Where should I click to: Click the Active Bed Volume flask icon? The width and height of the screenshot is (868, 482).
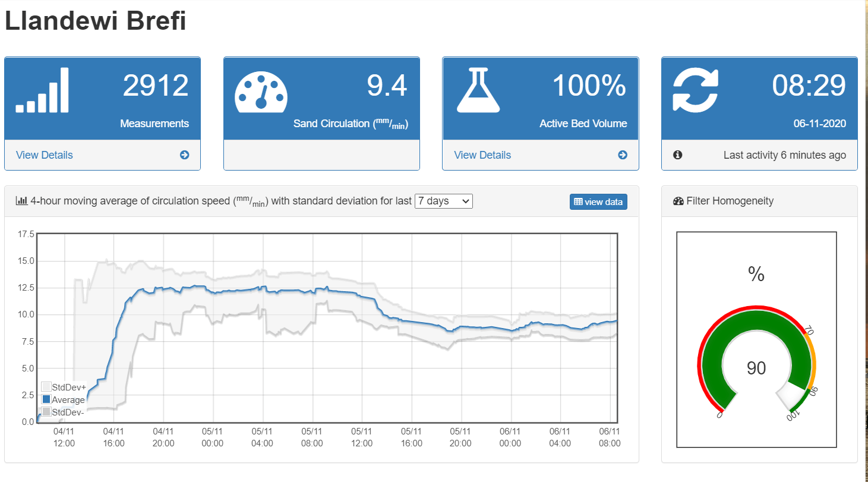pyautogui.click(x=478, y=90)
